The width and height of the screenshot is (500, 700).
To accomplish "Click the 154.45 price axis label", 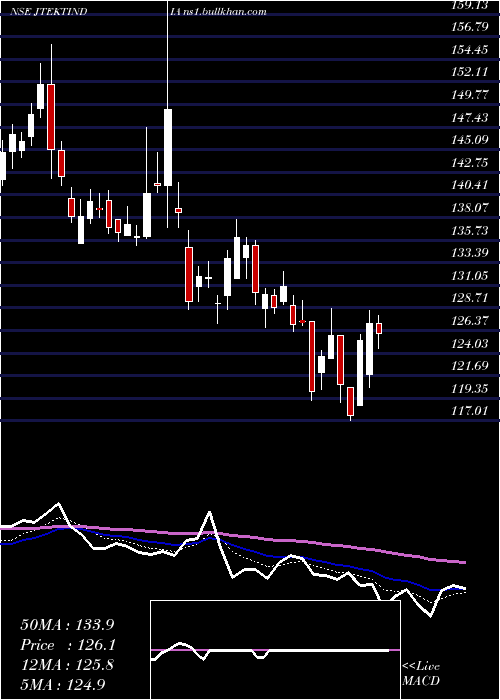I will (470, 50).
